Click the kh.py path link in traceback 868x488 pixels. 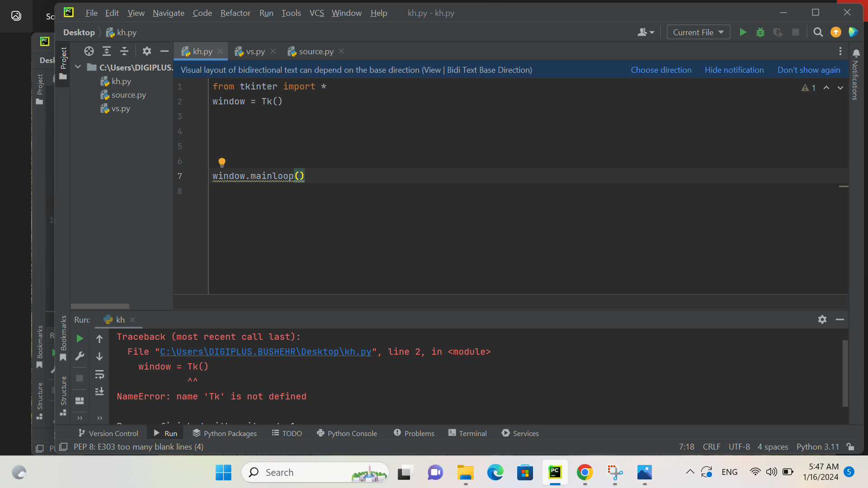tap(265, 352)
